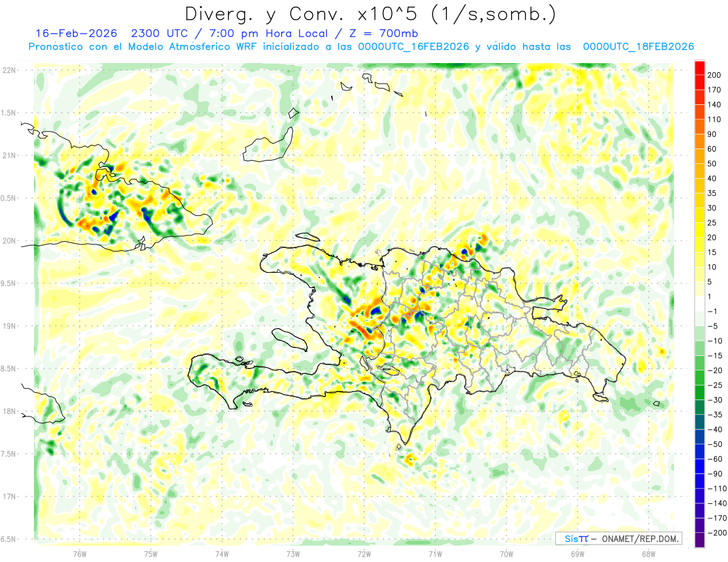Click the "73W" longitude label
The height and width of the screenshot is (562, 728).
coord(293,554)
